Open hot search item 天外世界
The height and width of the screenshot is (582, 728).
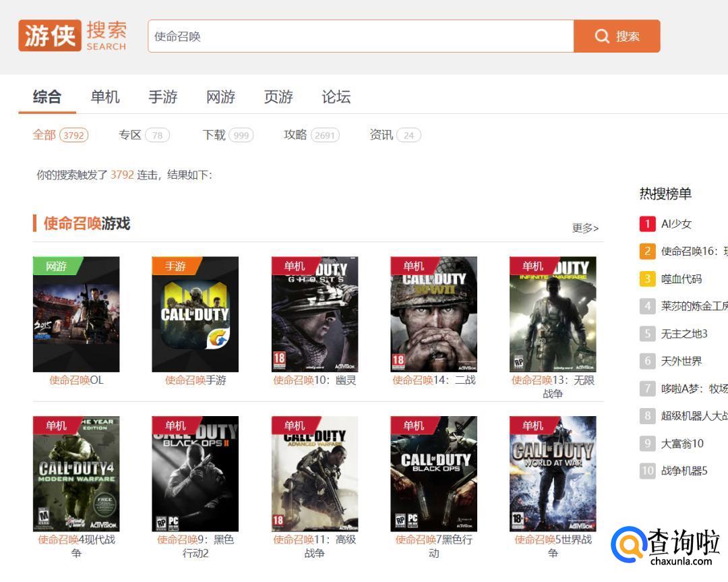[681, 361]
